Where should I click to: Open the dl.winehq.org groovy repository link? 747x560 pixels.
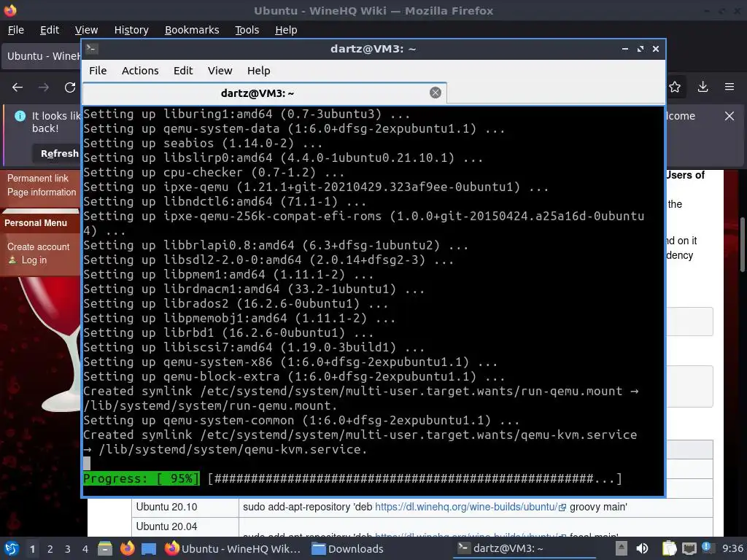pos(466,507)
